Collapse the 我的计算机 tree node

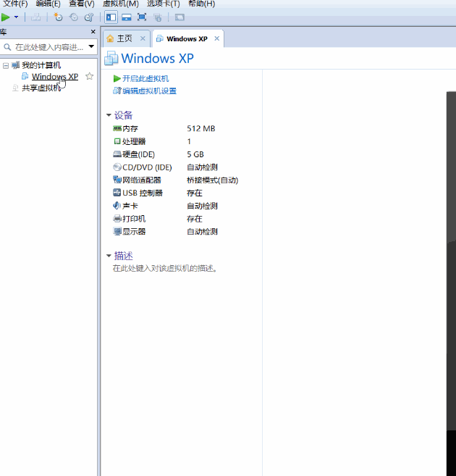pyautogui.click(x=6, y=66)
